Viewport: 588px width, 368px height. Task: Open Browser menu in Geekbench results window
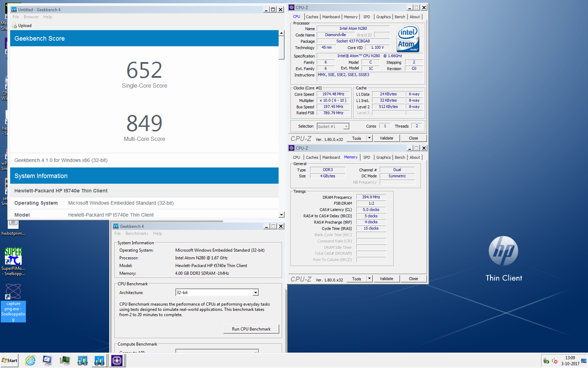31,17
